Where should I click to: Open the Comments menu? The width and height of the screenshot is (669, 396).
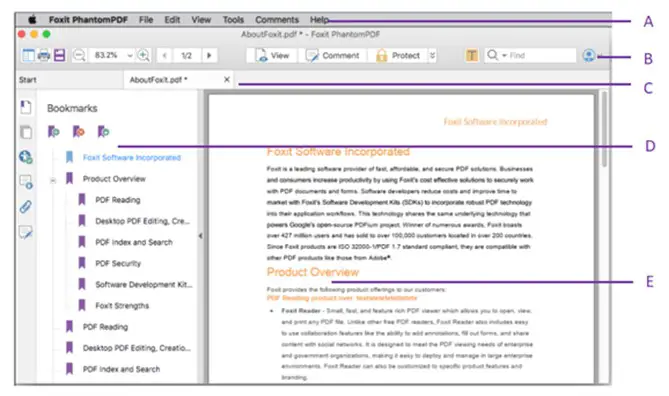tap(277, 20)
